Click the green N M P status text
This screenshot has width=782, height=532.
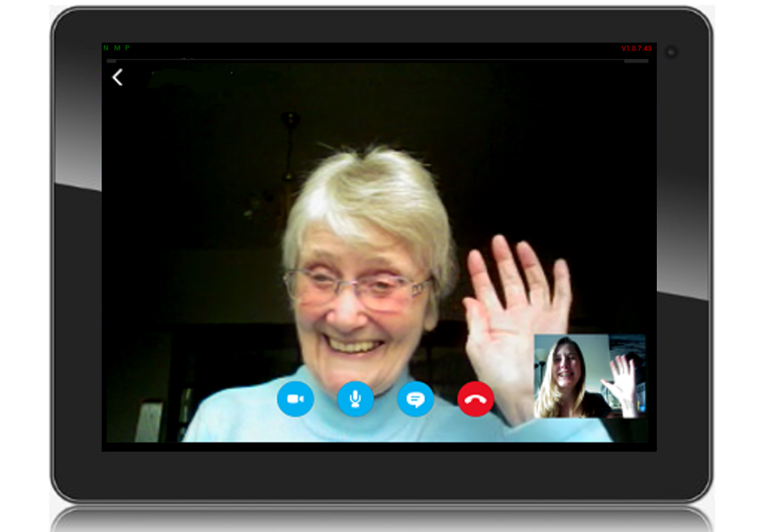coord(117,48)
